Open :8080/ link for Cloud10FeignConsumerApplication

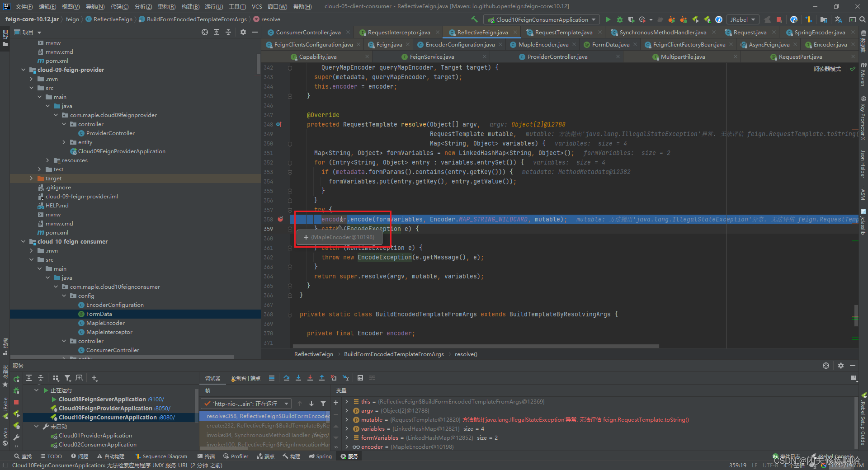(x=166, y=418)
